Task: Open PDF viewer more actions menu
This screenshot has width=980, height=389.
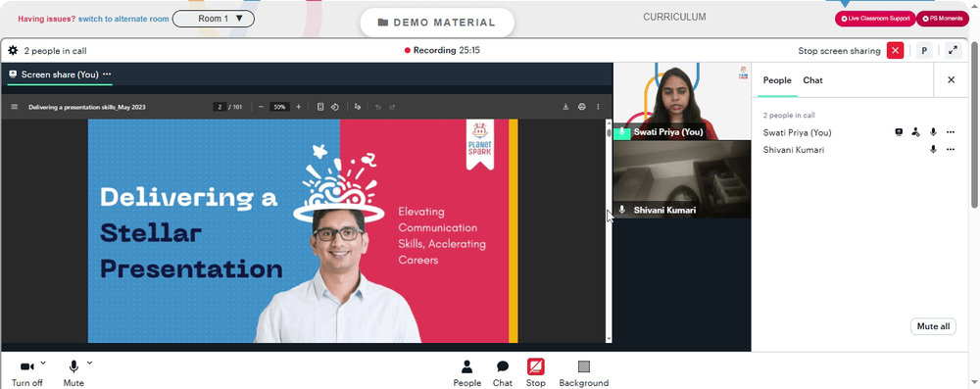Action: coord(598,107)
